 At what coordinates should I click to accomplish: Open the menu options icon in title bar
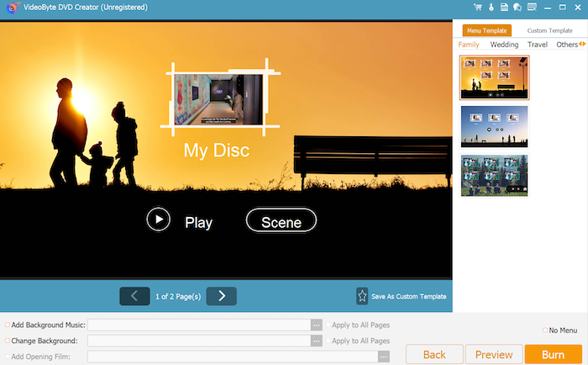click(x=532, y=7)
